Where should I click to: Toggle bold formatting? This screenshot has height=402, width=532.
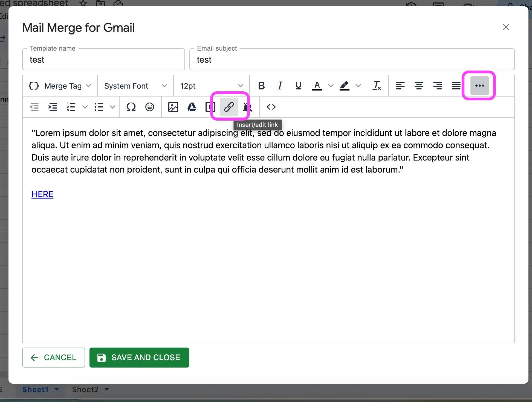(261, 86)
